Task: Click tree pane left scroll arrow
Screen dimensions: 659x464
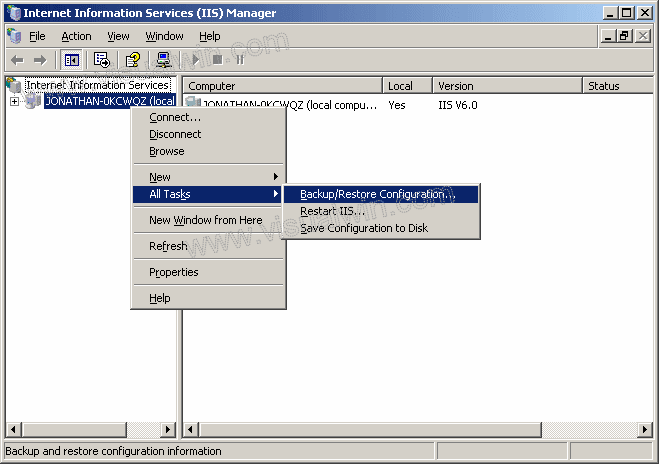Action: pos(13,430)
